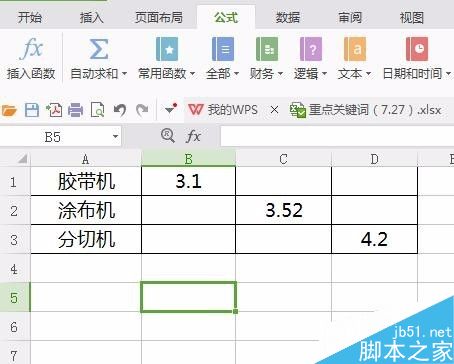Screen dimensions: 454x364
Task: Expand the 逻辑 dropdown arrow
Action: (x=324, y=74)
